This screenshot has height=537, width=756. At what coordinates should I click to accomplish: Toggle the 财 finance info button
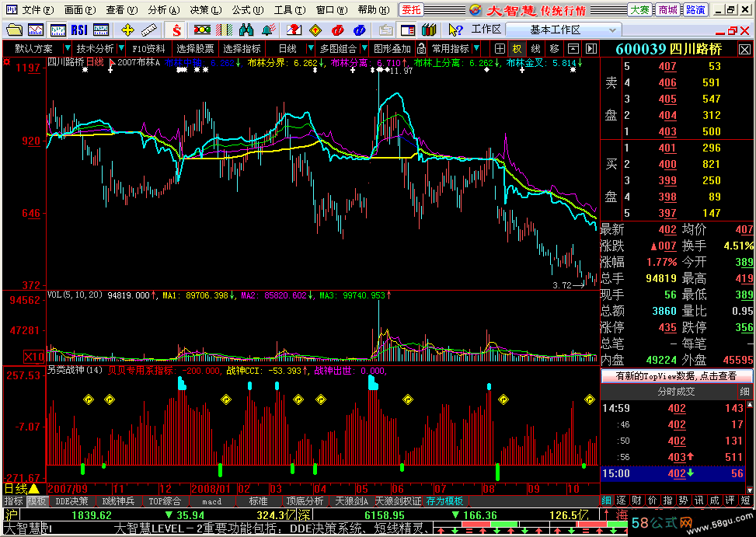[636, 500]
